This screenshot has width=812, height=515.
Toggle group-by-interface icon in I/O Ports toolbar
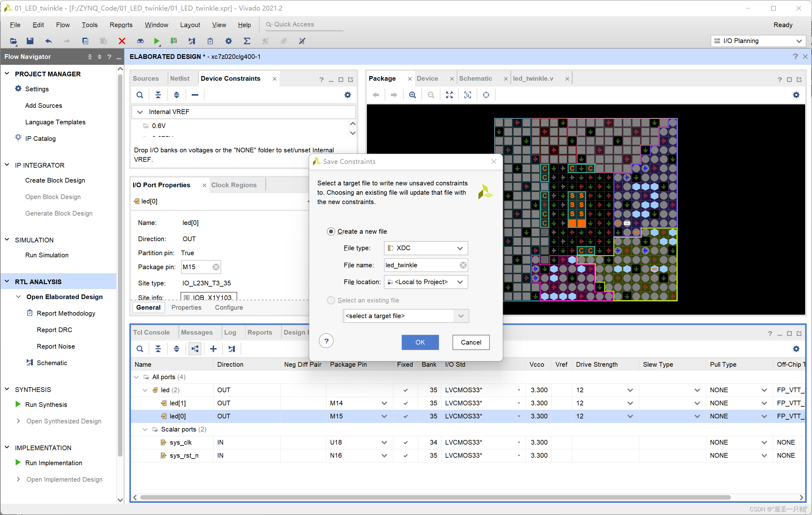point(195,349)
